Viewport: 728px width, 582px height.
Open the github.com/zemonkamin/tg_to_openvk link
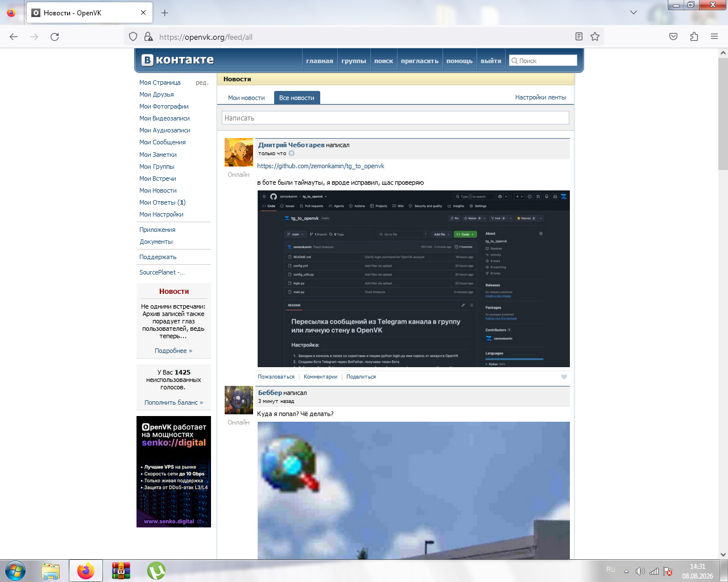point(321,166)
